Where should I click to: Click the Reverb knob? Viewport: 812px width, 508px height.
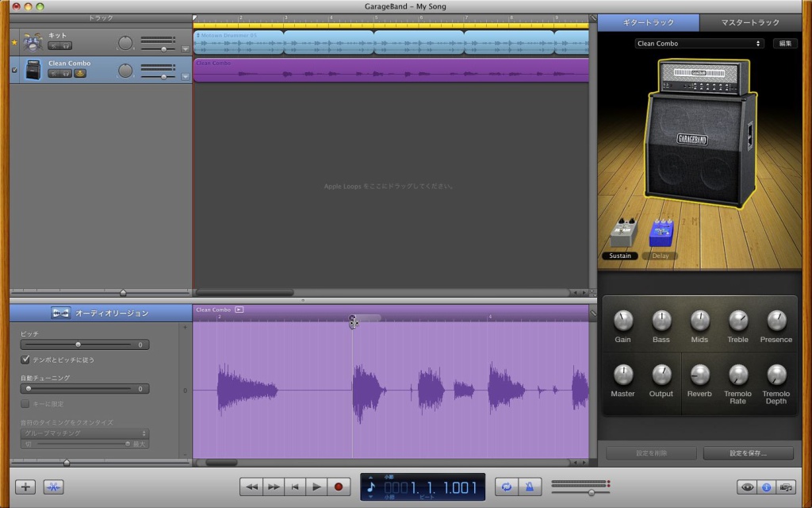tap(699, 375)
